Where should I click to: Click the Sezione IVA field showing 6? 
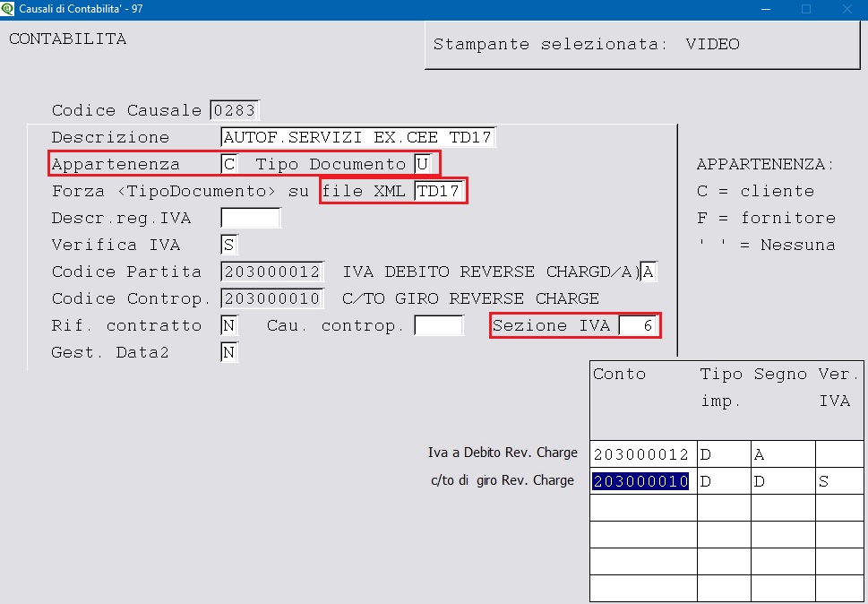click(x=639, y=326)
